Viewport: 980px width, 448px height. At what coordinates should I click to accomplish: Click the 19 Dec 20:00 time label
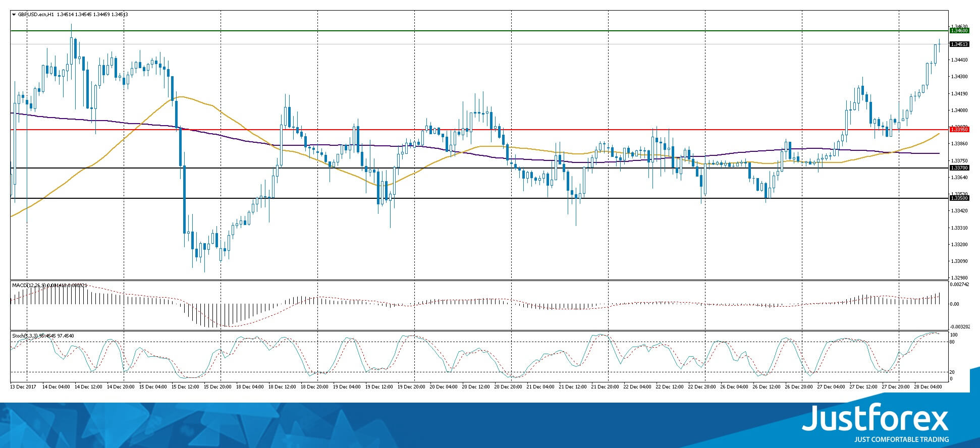pyautogui.click(x=411, y=387)
